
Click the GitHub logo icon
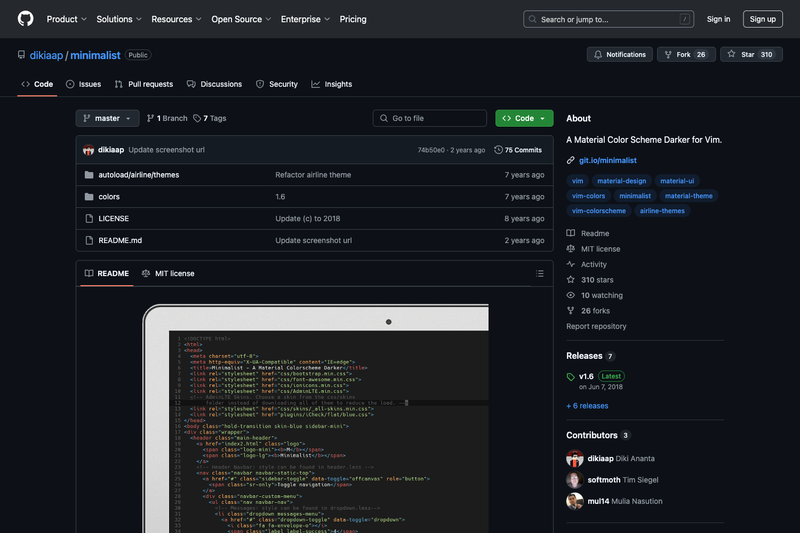[26, 19]
